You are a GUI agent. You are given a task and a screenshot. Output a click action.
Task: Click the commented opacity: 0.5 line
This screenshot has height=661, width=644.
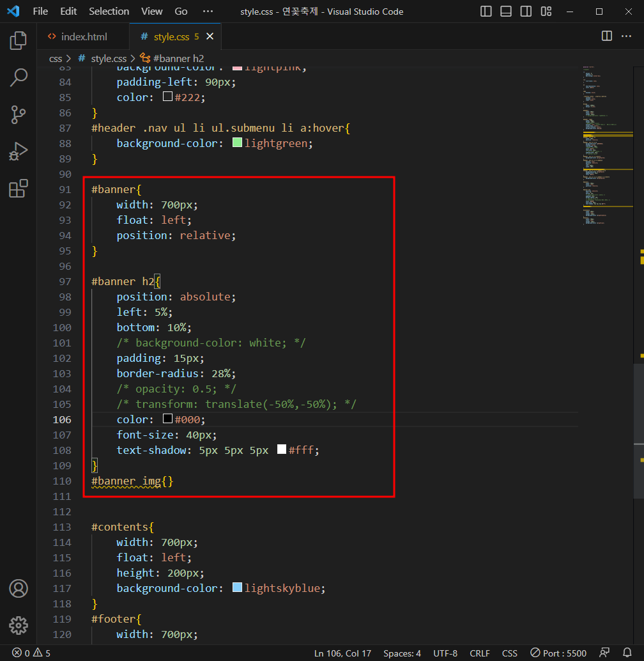coord(176,389)
